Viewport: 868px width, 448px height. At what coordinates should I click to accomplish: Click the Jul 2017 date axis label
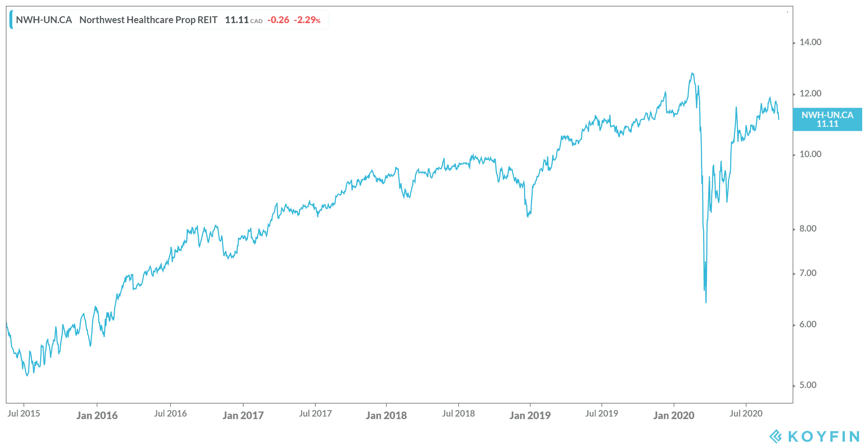click(x=315, y=414)
